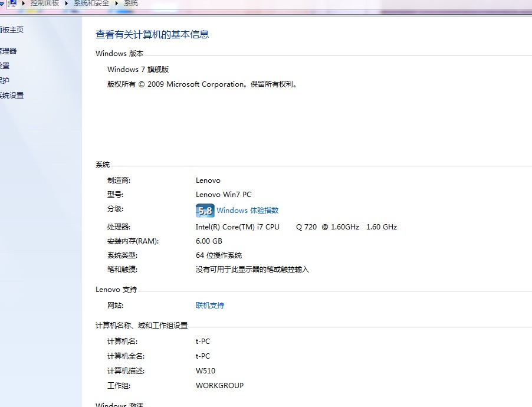Viewport: 532px width, 407px height.
Task: Click the manufacturer value Lenovo
Action: pos(208,180)
